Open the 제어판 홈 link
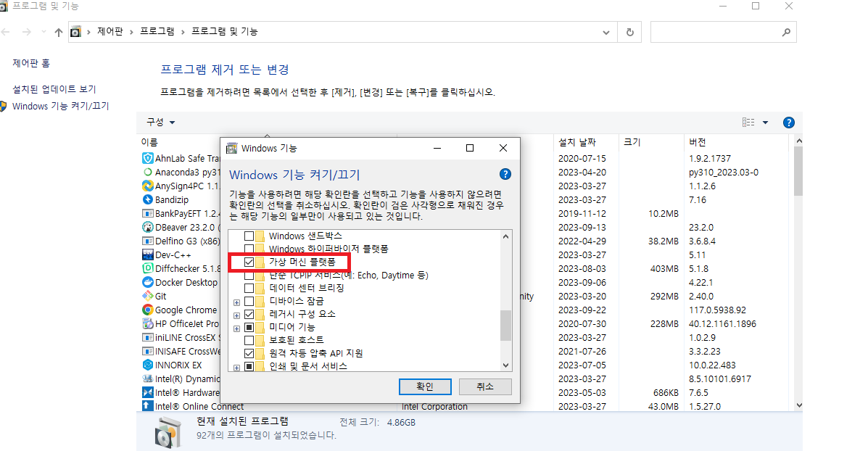The width and height of the screenshot is (868, 451). [x=32, y=63]
